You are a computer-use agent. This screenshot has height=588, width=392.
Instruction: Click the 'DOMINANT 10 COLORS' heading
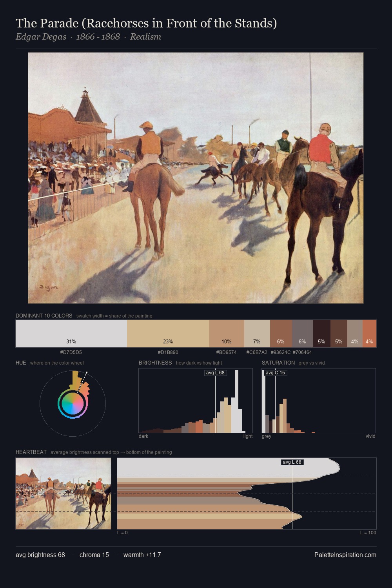point(44,316)
